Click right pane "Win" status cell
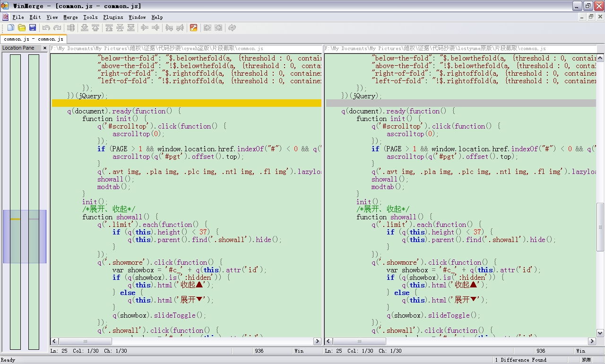This screenshot has width=605, height=364. (x=581, y=351)
